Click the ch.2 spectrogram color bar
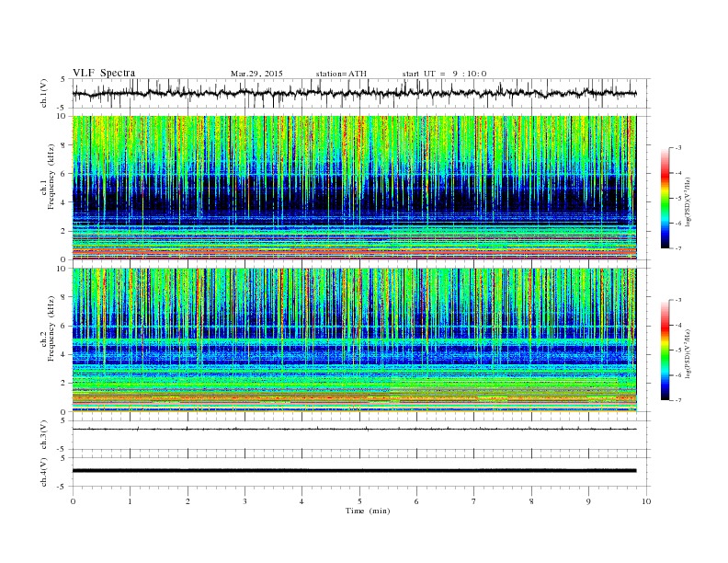Viewport: 728px width, 563px height. tap(665, 350)
